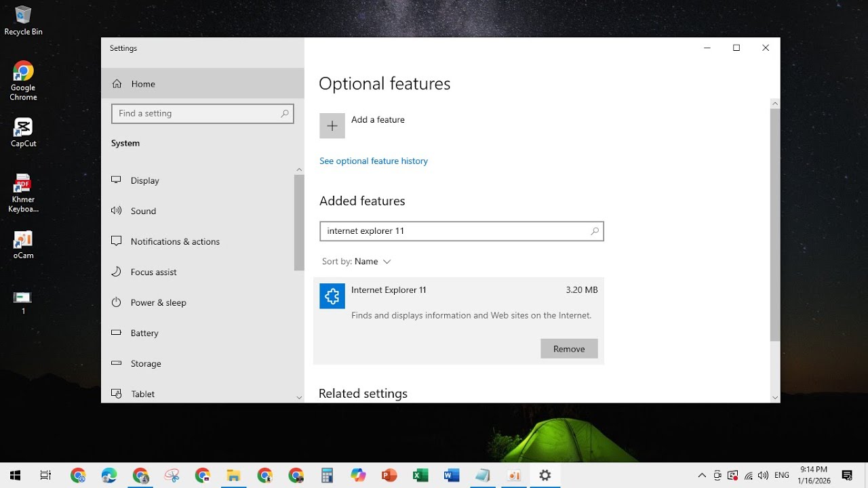868x488 pixels.
Task: Click the main pane scroll-up arrow
Action: pos(775,104)
